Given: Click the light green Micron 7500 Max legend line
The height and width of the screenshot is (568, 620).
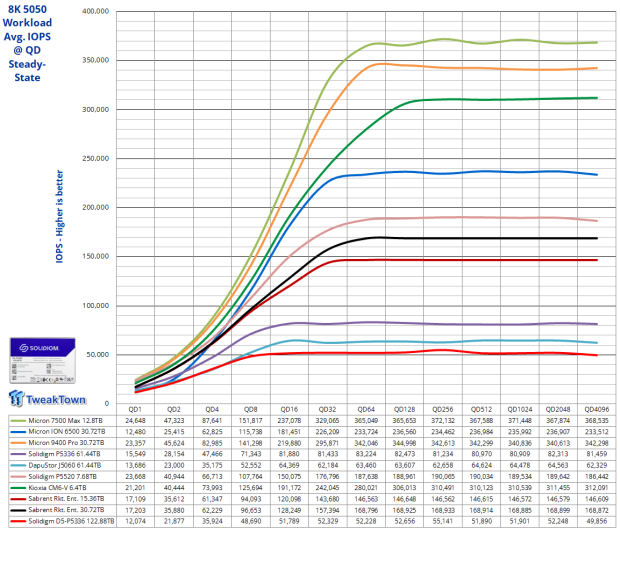Looking at the screenshot, I should point(18,421).
